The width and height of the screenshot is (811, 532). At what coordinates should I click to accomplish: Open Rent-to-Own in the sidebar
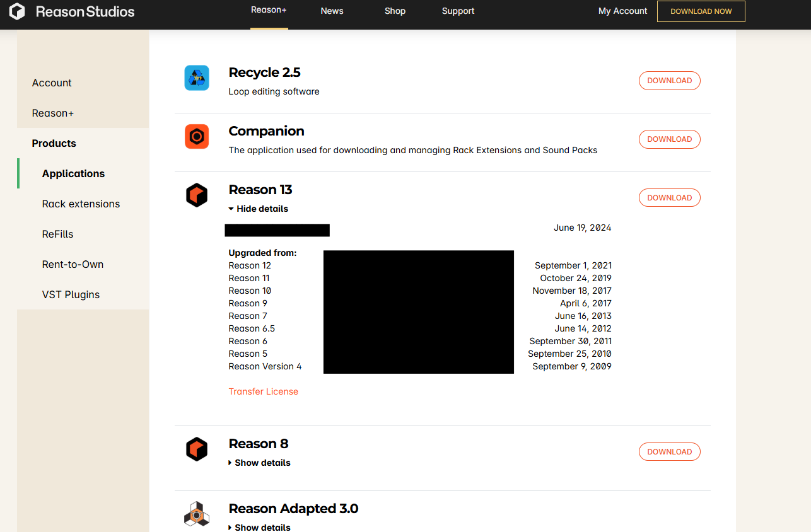pos(73,264)
